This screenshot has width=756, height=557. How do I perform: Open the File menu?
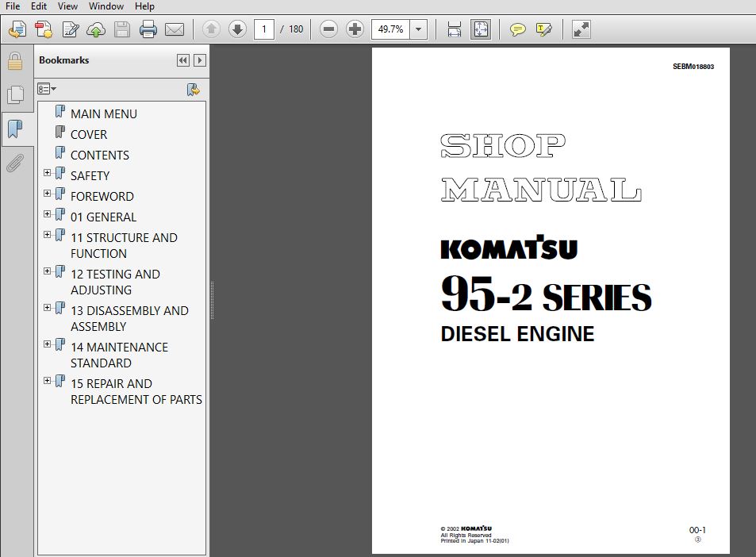[x=13, y=6]
